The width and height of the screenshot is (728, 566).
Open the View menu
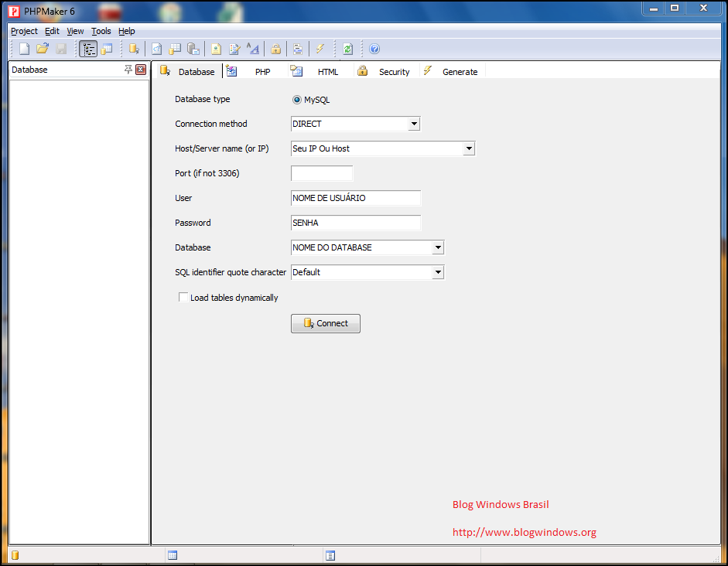pyautogui.click(x=75, y=31)
